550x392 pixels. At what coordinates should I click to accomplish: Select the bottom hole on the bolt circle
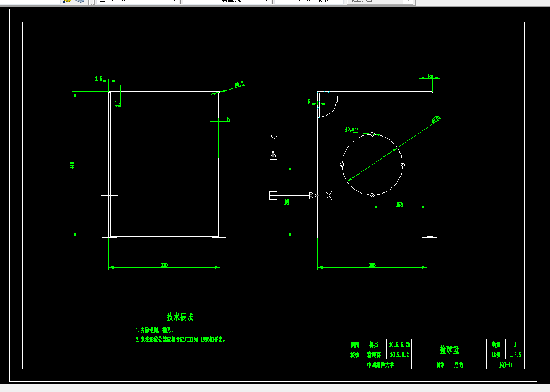[372, 195]
